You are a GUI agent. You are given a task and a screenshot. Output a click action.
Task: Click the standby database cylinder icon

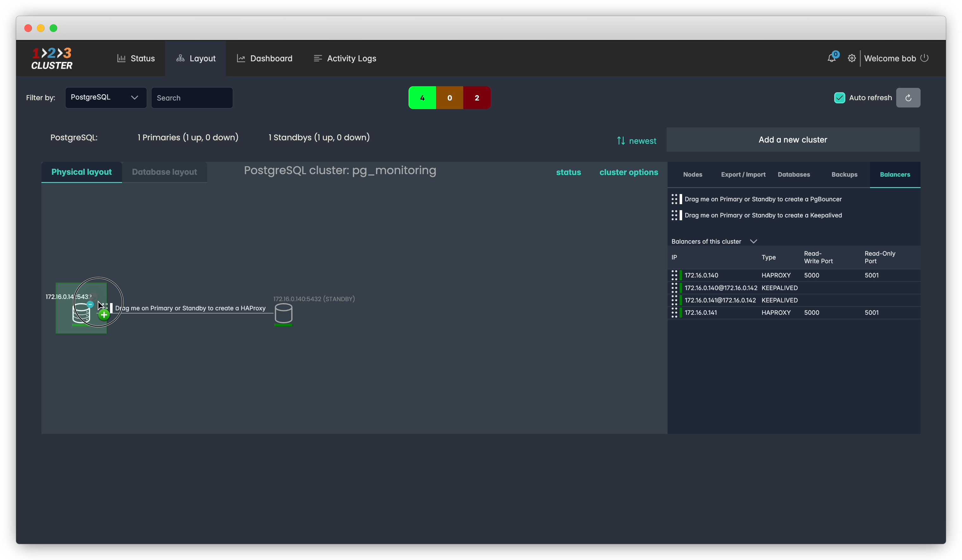click(x=283, y=313)
